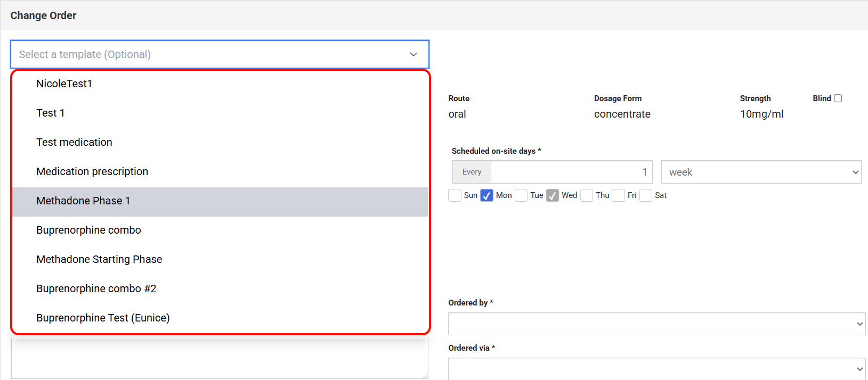This screenshot has width=868, height=380.
Task: Uncheck the Mon day checkbox
Action: (486, 195)
